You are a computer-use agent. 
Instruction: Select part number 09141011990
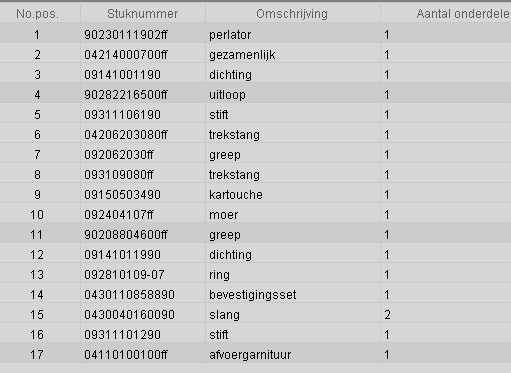tap(122, 255)
